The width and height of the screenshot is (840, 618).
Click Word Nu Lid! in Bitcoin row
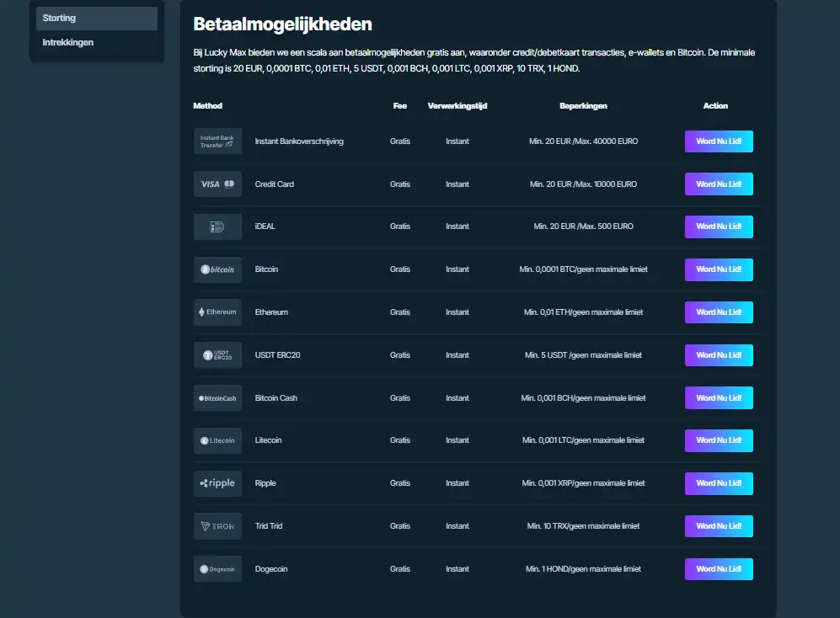(x=719, y=269)
